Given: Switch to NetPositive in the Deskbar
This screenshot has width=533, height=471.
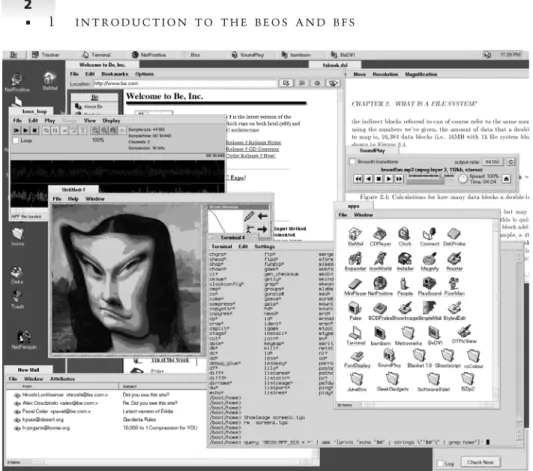Looking at the screenshot, I should point(149,55).
